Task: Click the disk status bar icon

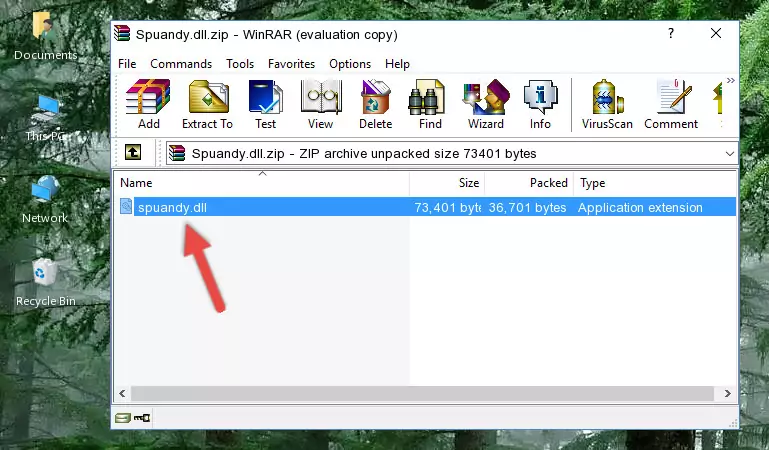Action: click(123, 418)
